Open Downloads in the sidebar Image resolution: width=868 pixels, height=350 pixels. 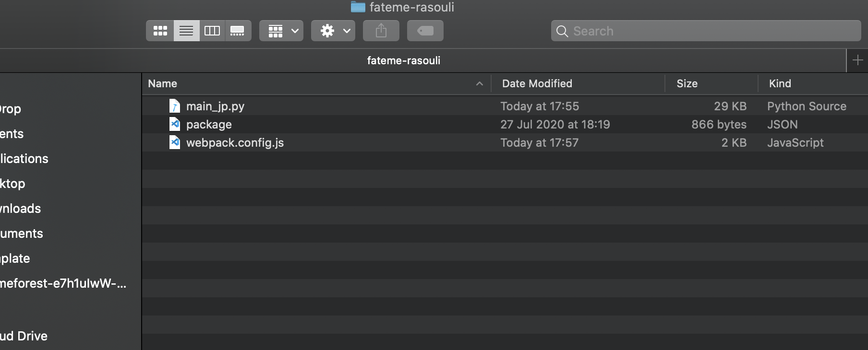pos(21,209)
